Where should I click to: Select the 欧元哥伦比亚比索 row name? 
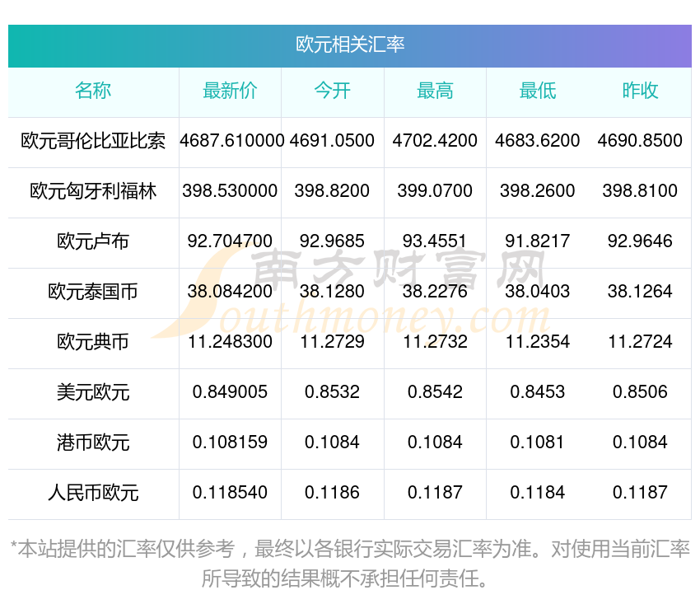[93, 141]
